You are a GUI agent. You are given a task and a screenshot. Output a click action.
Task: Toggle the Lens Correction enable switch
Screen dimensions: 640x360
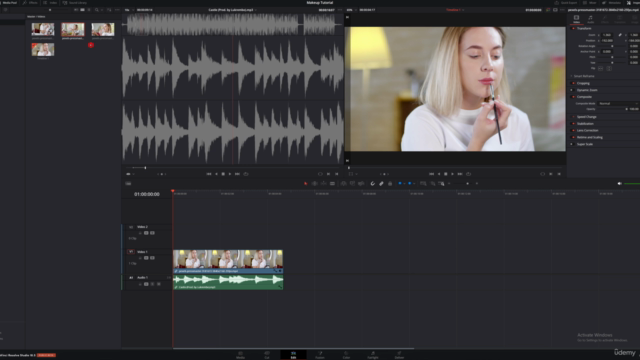(573, 131)
